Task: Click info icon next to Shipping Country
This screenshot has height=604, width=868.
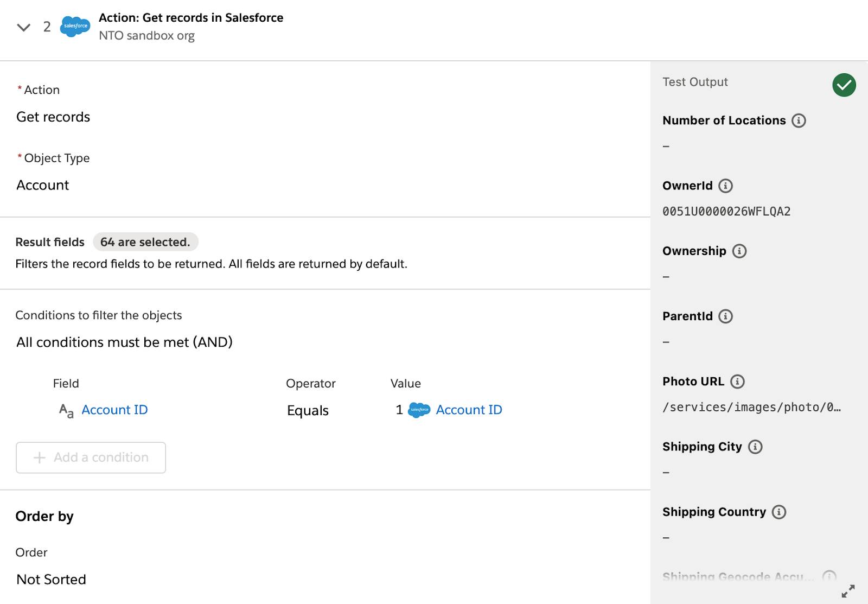Action: coord(778,512)
